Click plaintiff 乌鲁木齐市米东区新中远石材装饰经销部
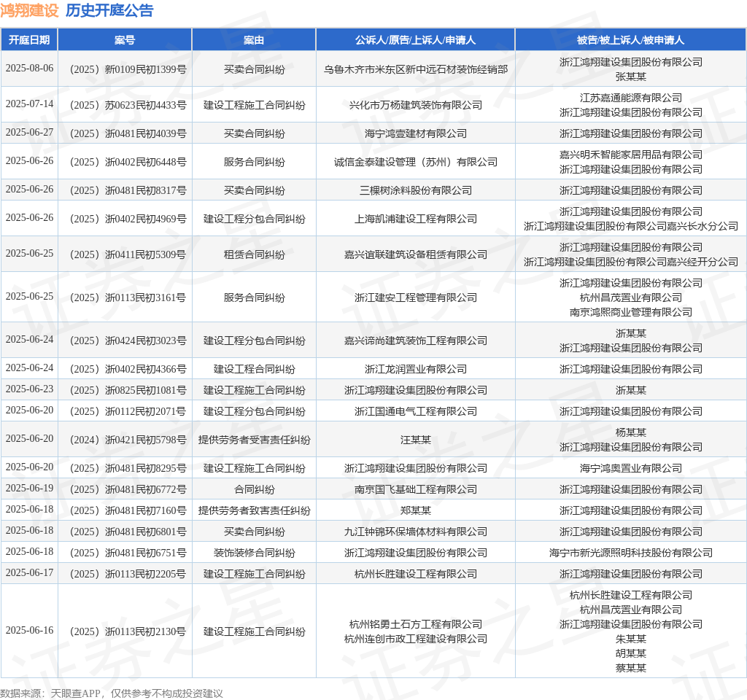This screenshot has width=747, height=700. [x=415, y=69]
